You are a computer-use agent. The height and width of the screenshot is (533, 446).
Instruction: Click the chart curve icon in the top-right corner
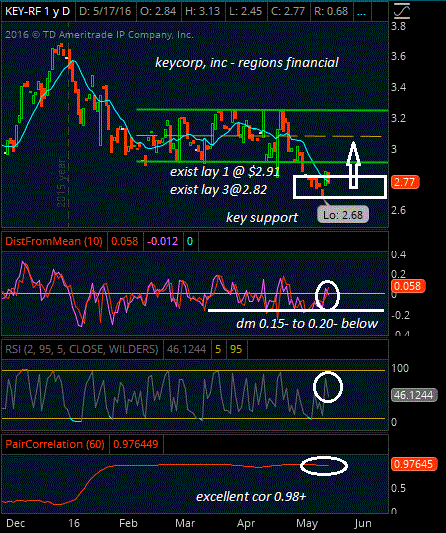pyautogui.click(x=401, y=11)
